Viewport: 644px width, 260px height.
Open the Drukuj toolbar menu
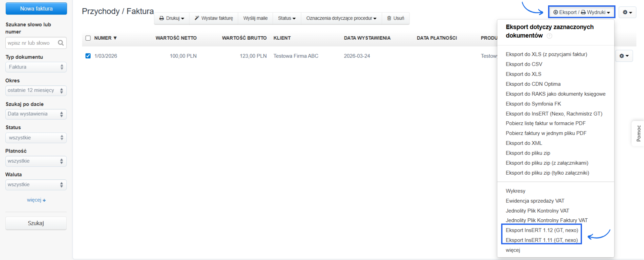click(x=172, y=18)
